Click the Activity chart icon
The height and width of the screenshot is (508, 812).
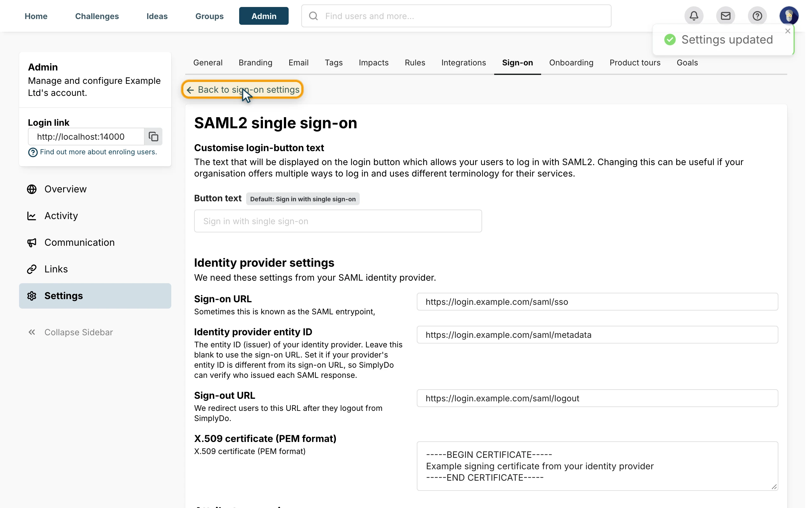click(x=32, y=216)
